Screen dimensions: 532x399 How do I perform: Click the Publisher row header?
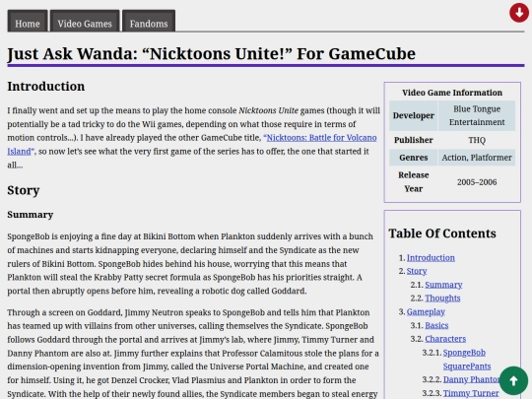pos(413,140)
